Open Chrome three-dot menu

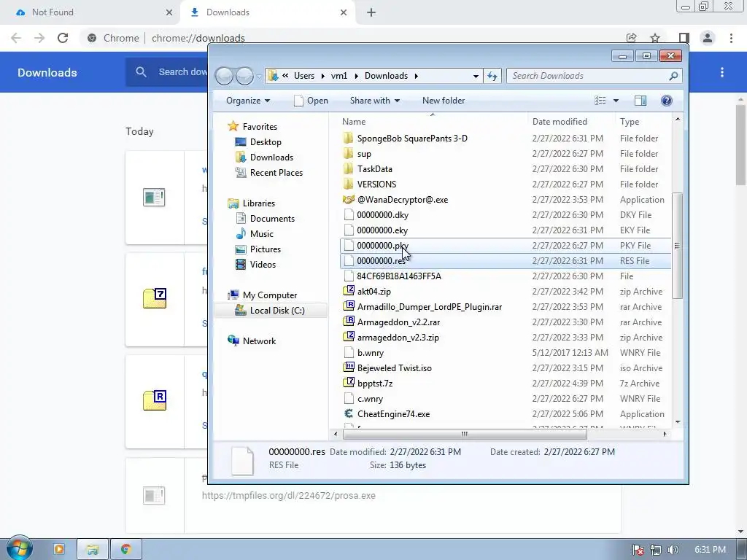[731, 38]
